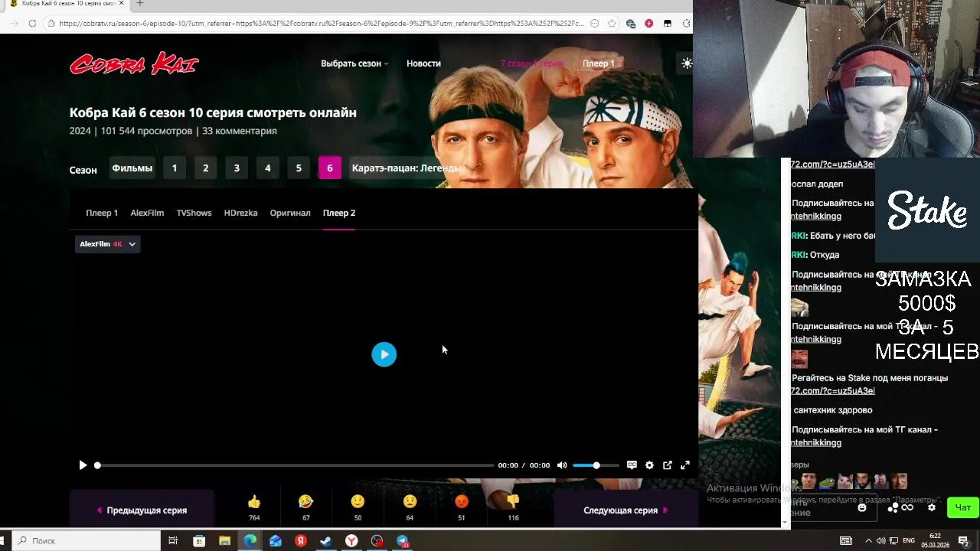Screen dimensions: 980x551
Task: Open chat settings gear icon
Action: click(x=932, y=507)
